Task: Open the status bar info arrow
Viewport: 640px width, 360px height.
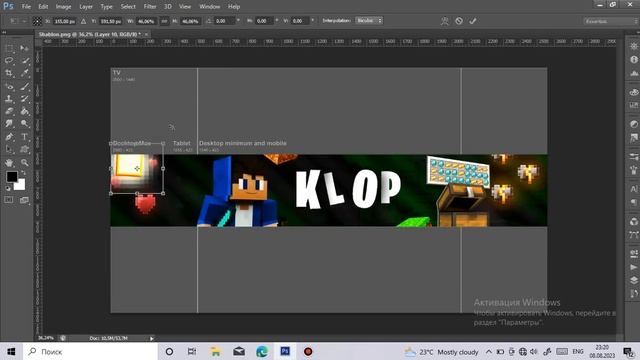Action: pos(152,338)
